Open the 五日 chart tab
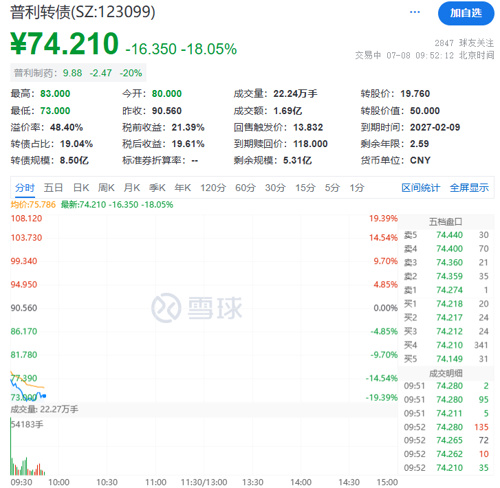 [x=53, y=188]
